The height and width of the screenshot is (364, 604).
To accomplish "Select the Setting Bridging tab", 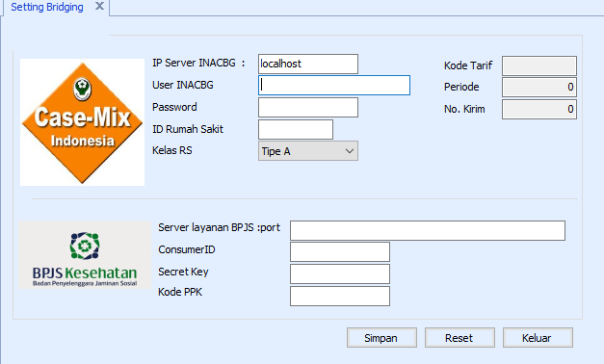I will tap(47, 7).
